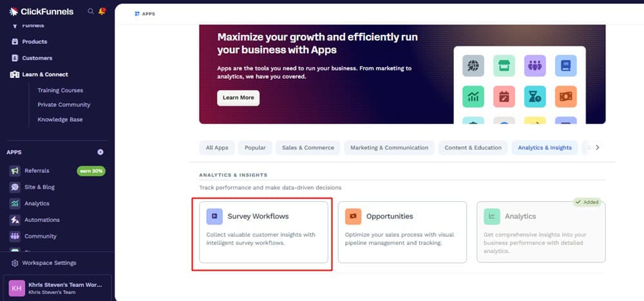
Task: Click the calendar icon in banner
Action: [x=504, y=97]
